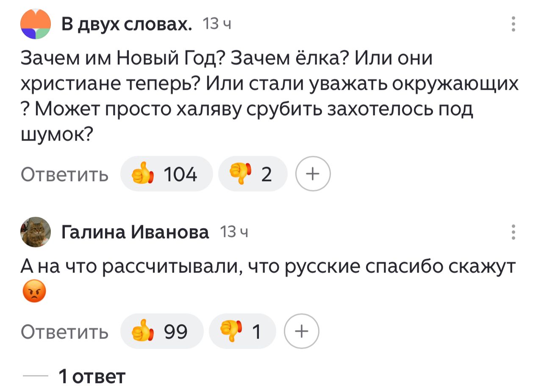
Task: Click the comment text about Новый Год
Action: pos(269,97)
